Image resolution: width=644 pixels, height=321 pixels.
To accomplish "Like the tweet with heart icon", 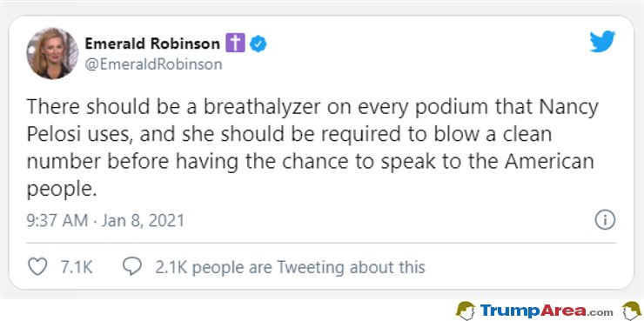I will 37,267.
